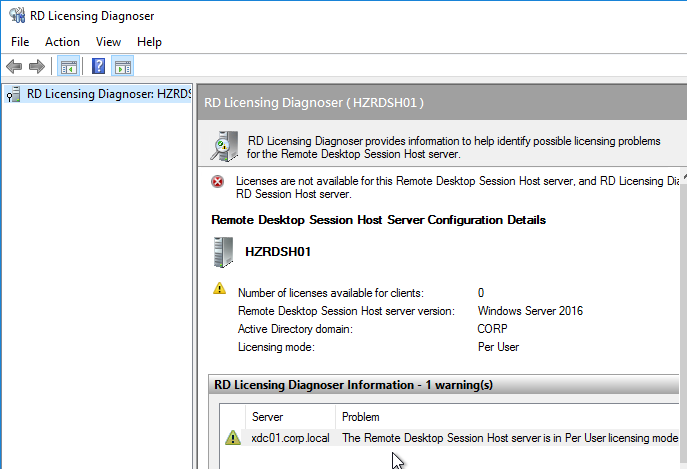Click the tree node server icon for RD Licensing Diagnoser

(14, 94)
